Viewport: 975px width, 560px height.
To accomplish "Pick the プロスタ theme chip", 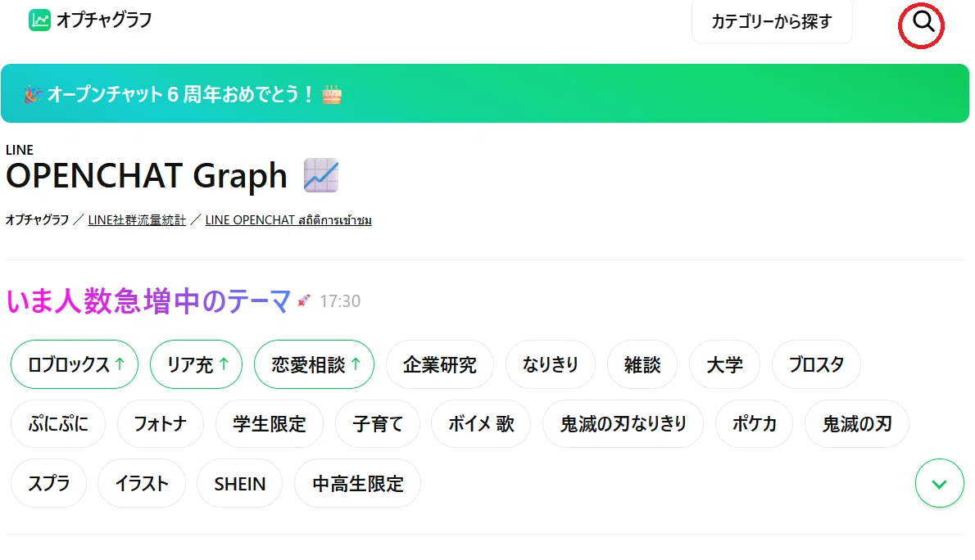I will coord(816,364).
